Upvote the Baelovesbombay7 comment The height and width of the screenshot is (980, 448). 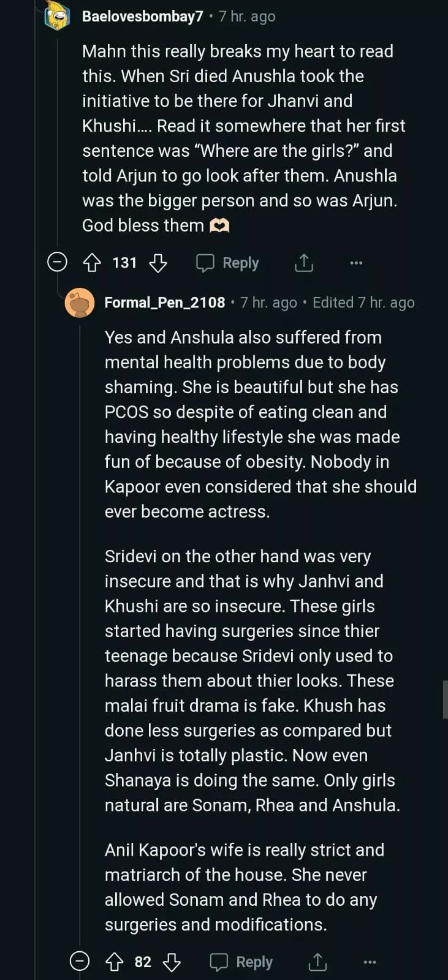tap(92, 263)
